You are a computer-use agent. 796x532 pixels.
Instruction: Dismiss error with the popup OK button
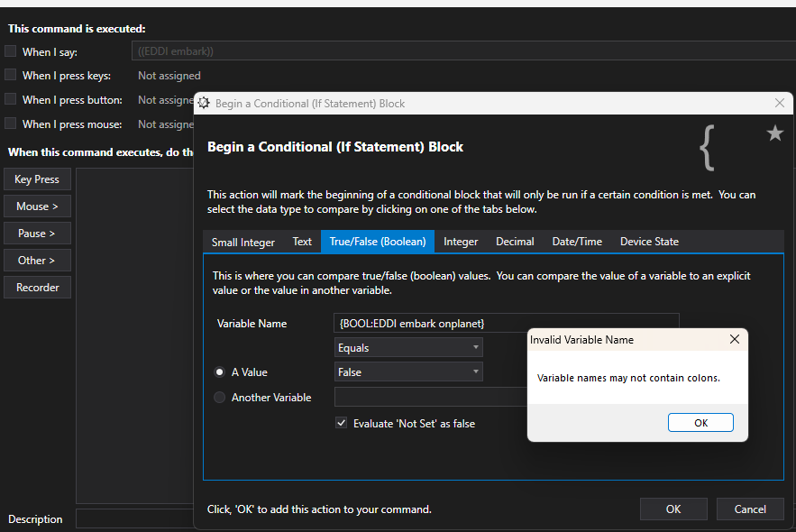700,422
